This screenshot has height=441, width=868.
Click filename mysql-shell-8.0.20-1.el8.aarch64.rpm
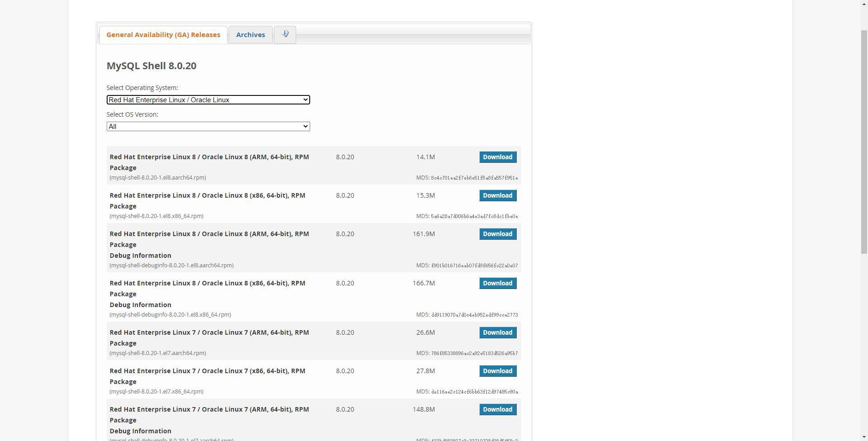tap(158, 178)
